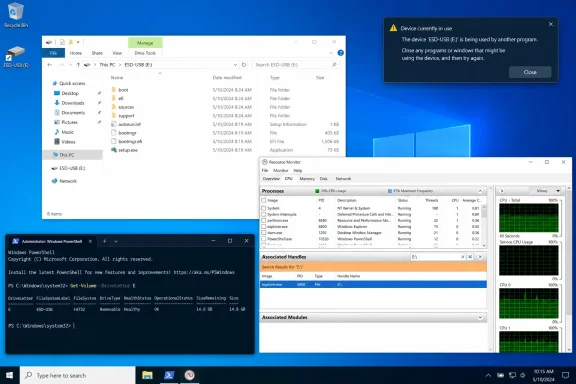The width and height of the screenshot is (576, 384).
Task: Go back in File Explorer
Action: click(50, 65)
